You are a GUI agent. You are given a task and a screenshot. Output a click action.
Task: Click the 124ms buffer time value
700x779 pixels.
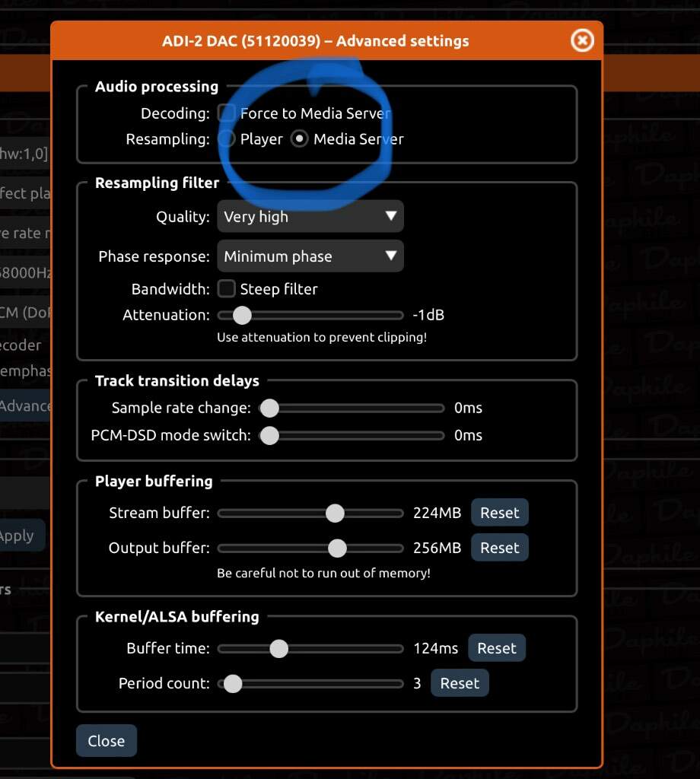pos(436,648)
